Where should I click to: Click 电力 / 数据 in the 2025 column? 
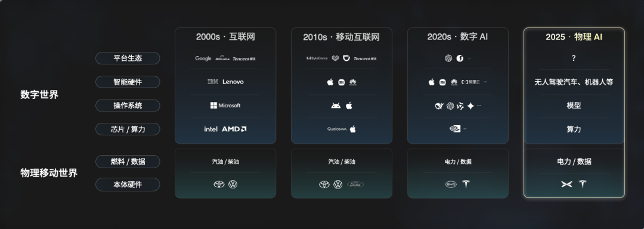coord(574,161)
